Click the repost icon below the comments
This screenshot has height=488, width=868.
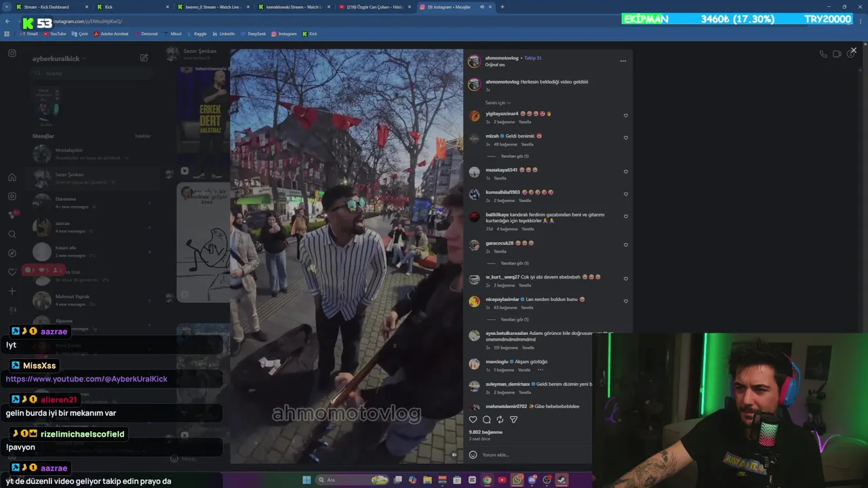tap(500, 420)
